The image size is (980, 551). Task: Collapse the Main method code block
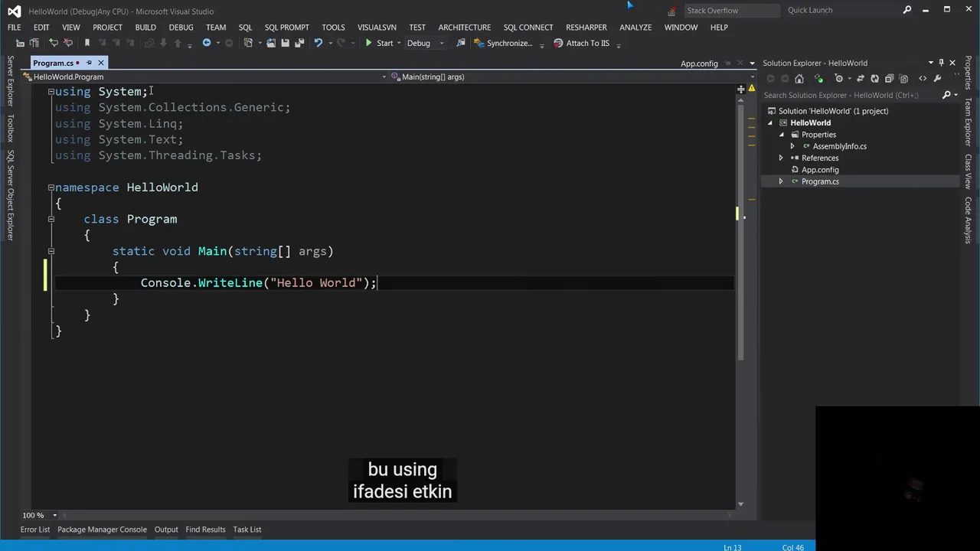(51, 251)
